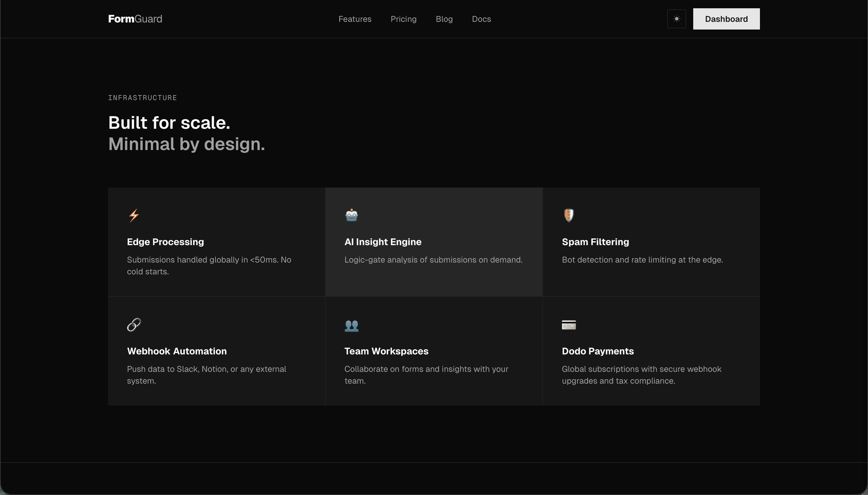This screenshot has height=495, width=868.
Task: Open the Docs section
Action: [x=481, y=19]
